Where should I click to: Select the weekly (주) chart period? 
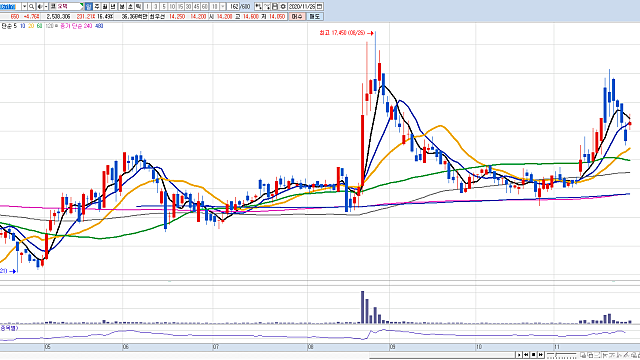(97, 7)
